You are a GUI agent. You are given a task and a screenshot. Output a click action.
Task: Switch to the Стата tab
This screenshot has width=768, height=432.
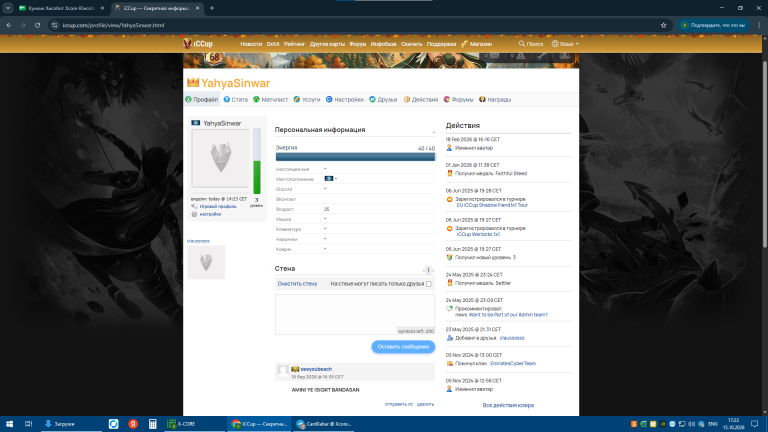236,99
